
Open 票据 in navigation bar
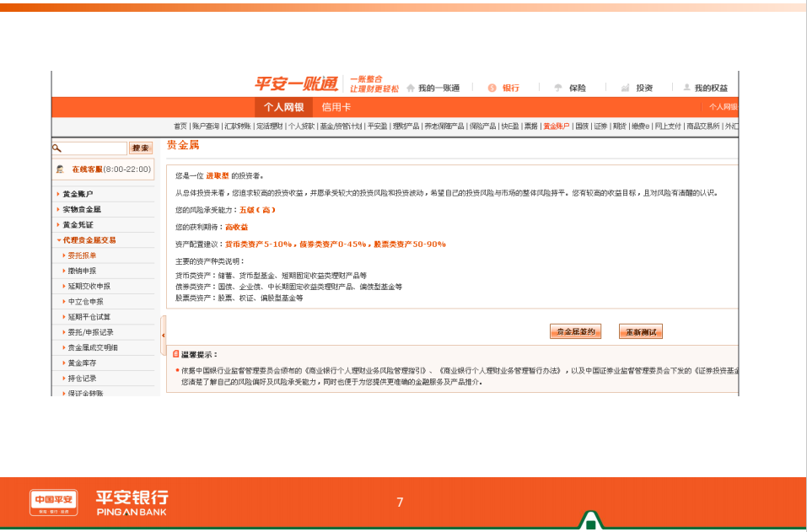click(531, 126)
